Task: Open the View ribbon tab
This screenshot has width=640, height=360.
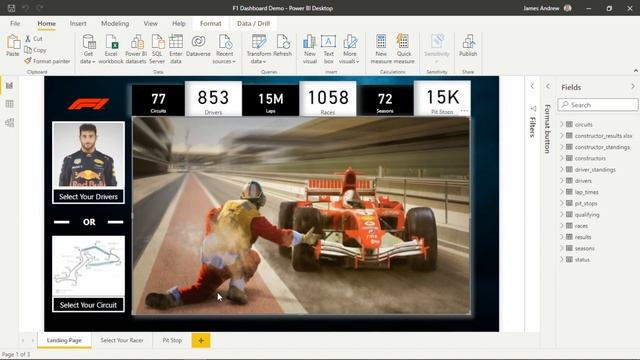Action: (151, 24)
